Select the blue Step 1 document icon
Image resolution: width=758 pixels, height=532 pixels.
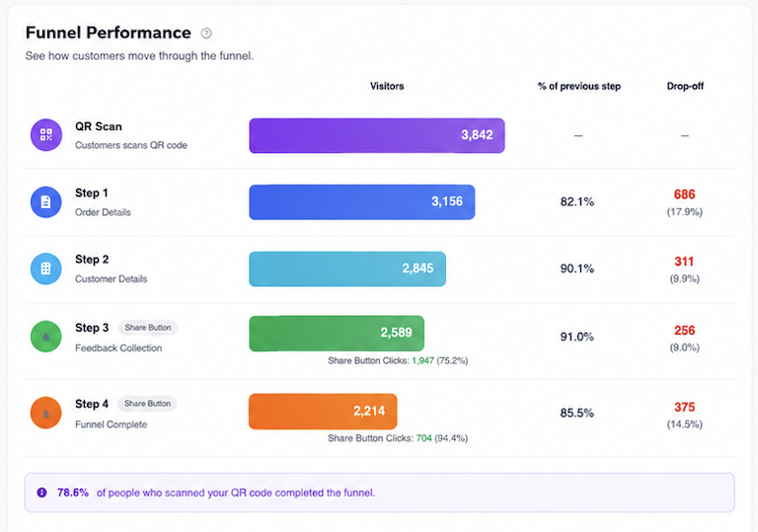pos(46,202)
